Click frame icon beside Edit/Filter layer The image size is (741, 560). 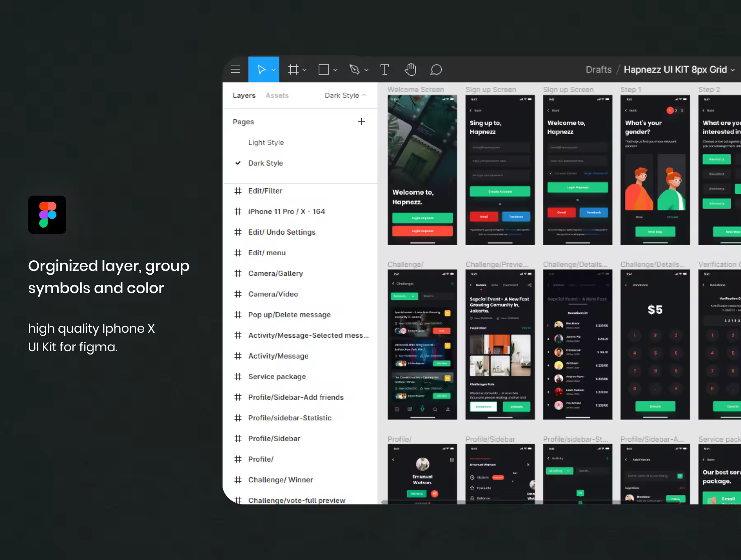click(x=238, y=191)
